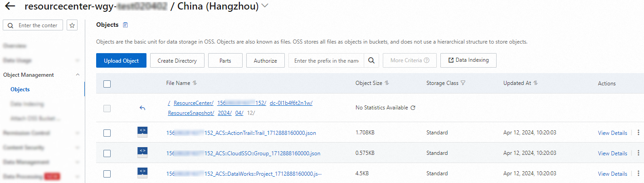This screenshot has width=644, height=183.
Task: Refresh the No Statistics Available icon
Action: [413, 108]
